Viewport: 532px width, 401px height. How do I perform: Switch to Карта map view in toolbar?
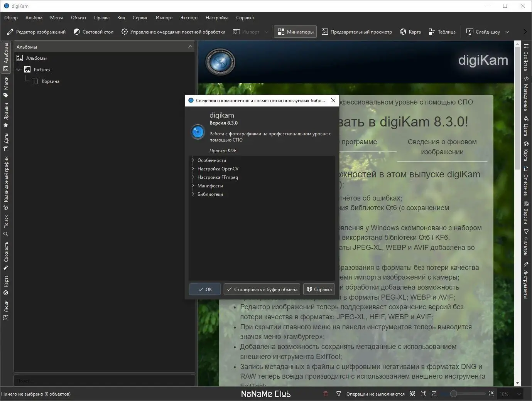coord(410,32)
